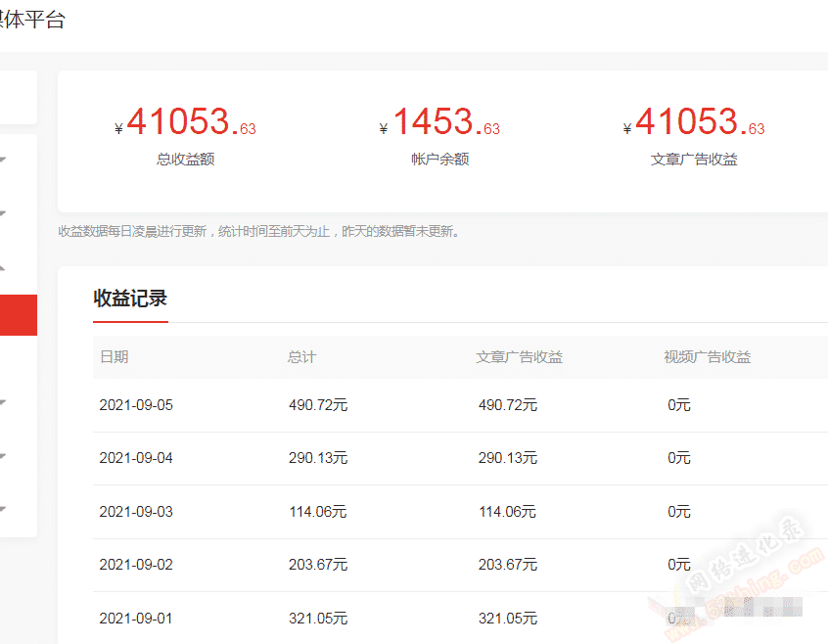828x644 pixels.
Task: Click article ad revenue 490.72元 for 2021-09-05
Action: (507, 405)
